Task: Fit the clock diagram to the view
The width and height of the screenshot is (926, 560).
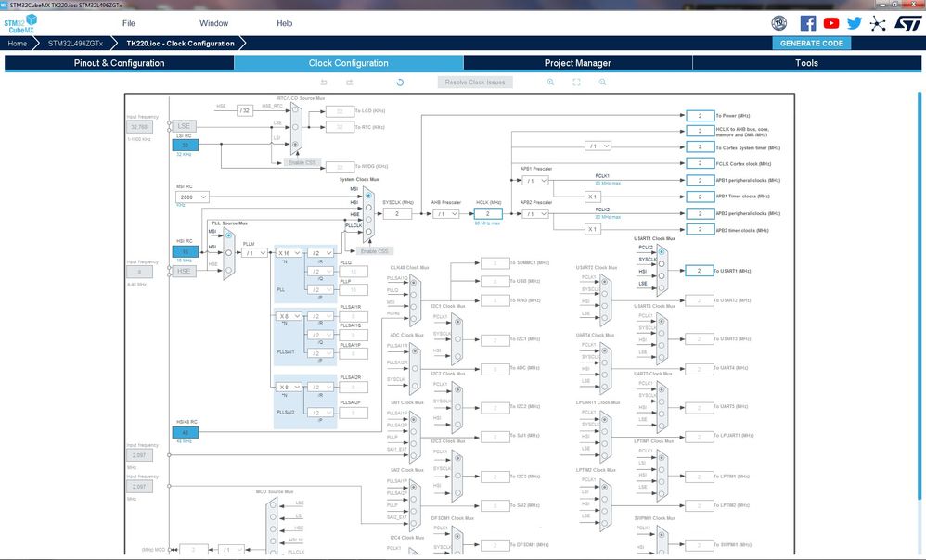Action: tap(576, 82)
